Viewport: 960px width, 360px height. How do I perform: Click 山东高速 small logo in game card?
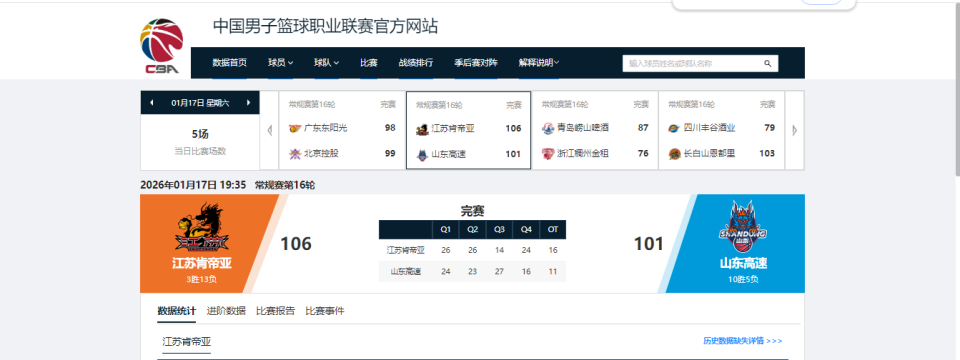pos(422,154)
